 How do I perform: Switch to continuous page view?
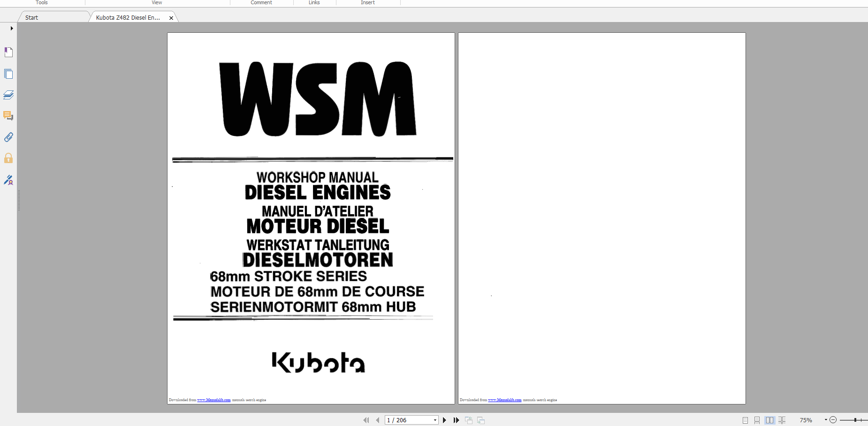click(757, 420)
